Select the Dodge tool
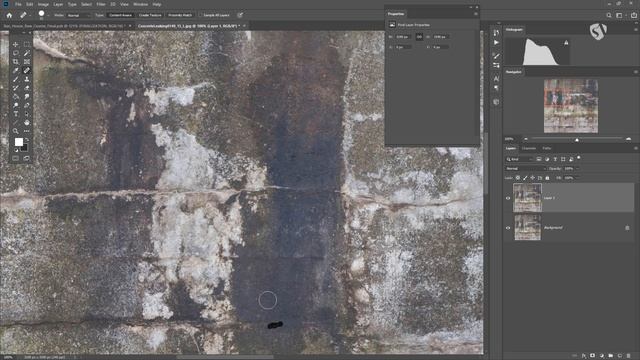The image size is (640, 360). (16, 105)
